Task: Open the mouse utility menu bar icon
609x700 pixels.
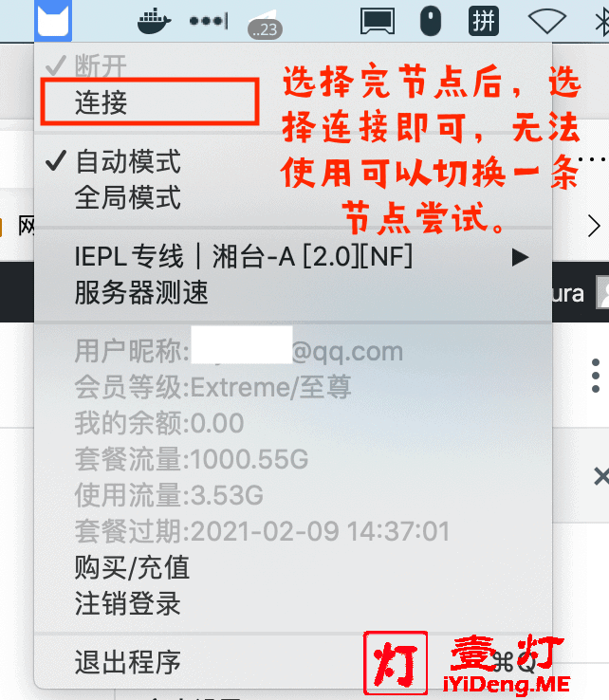Action: [431, 21]
